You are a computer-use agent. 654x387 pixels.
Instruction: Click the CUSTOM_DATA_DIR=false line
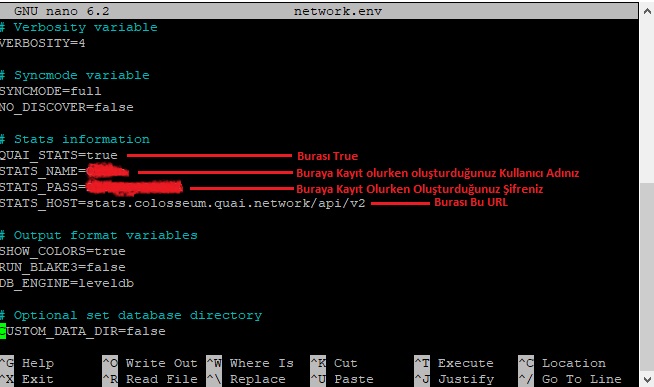(x=83, y=332)
